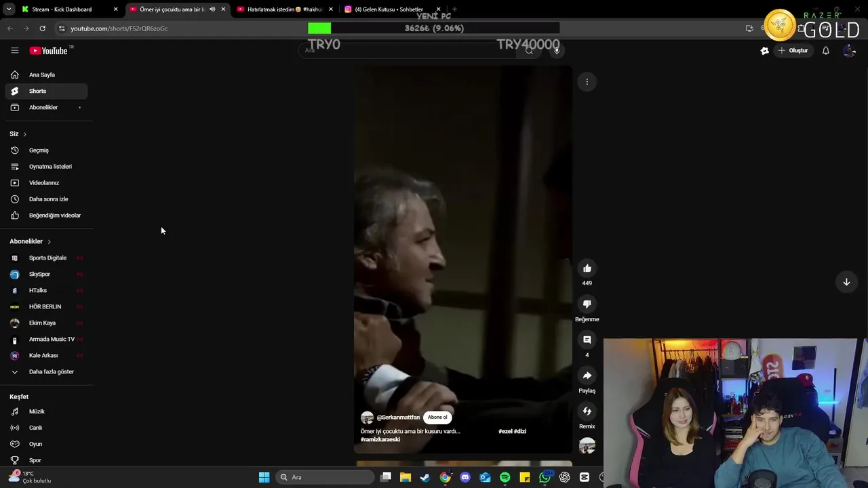Open Spor category in sidebar
The image size is (868, 488).
click(x=46, y=460)
